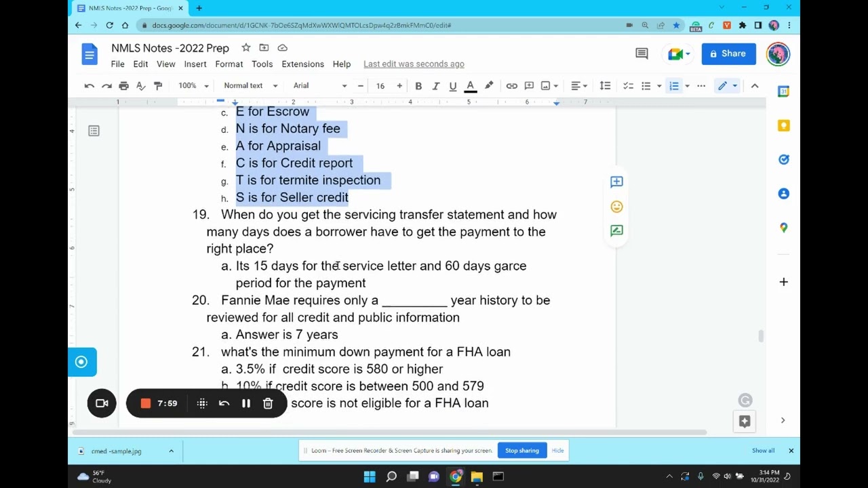Open the Normal text style dropdown

coord(250,86)
